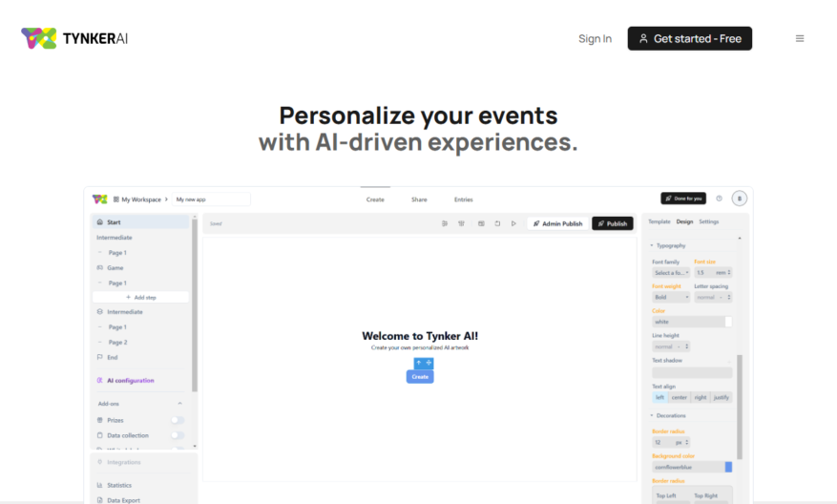Collapse the Decorations section
837x504 pixels.
click(x=652, y=415)
